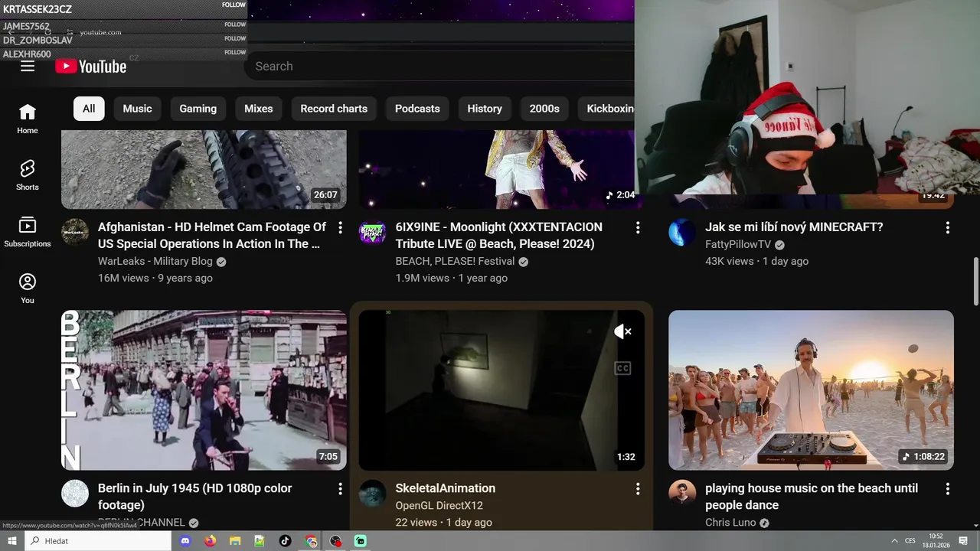Screen dimensions: 980x551
Task: Open Berlin in July 1945 video title
Action: (195, 497)
